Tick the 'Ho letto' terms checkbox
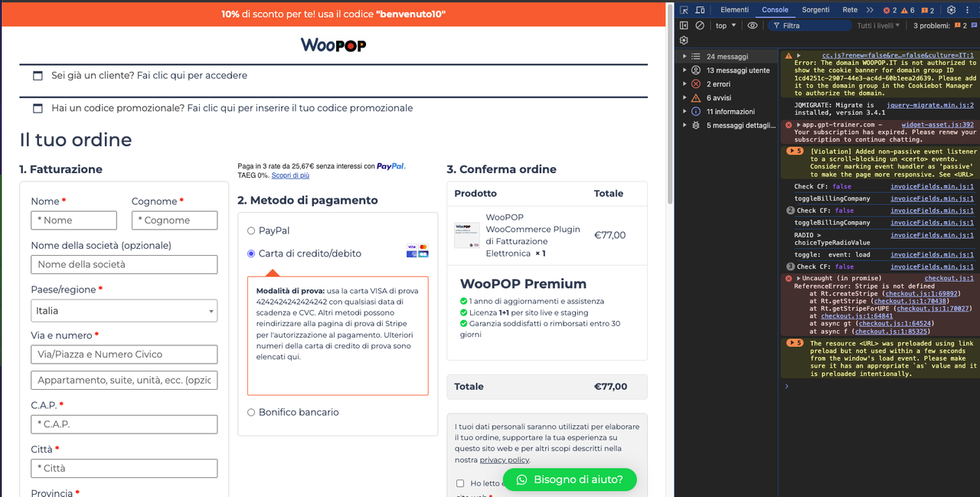 (460, 483)
